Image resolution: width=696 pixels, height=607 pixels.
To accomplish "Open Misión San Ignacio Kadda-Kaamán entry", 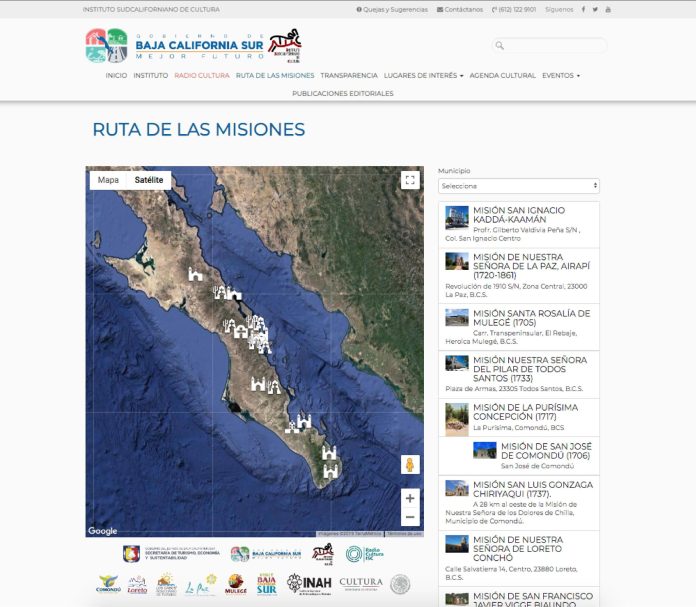I will [x=518, y=215].
